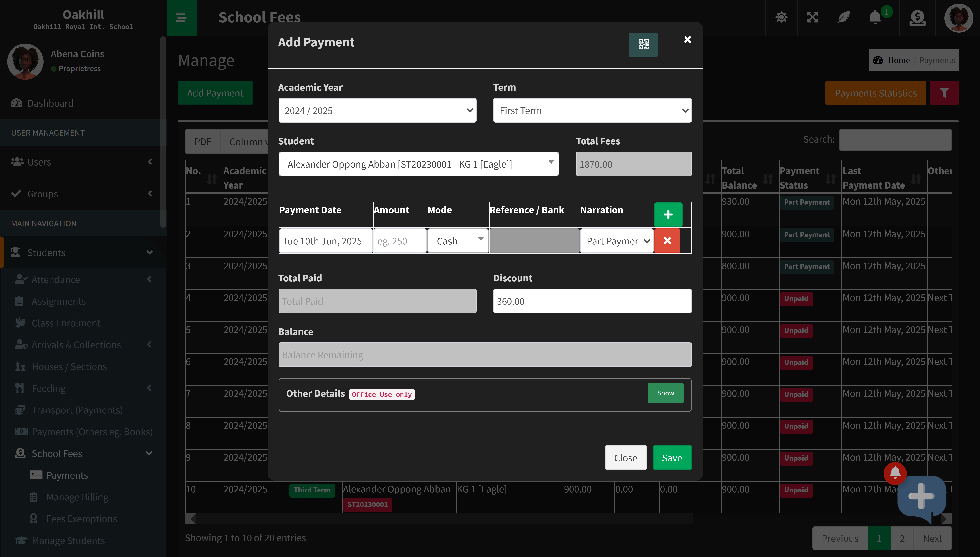Expand the Narration dropdown
The image size is (980, 557).
617,241
